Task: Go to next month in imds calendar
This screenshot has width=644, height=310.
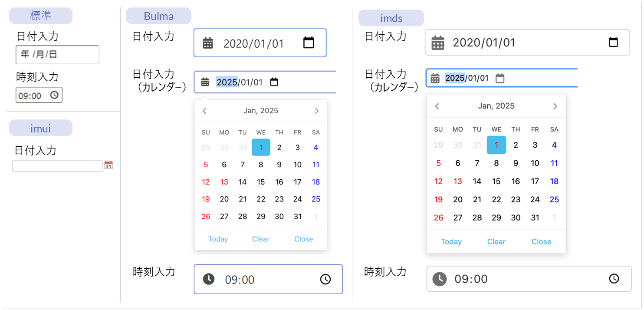Action: pos(555,106)
